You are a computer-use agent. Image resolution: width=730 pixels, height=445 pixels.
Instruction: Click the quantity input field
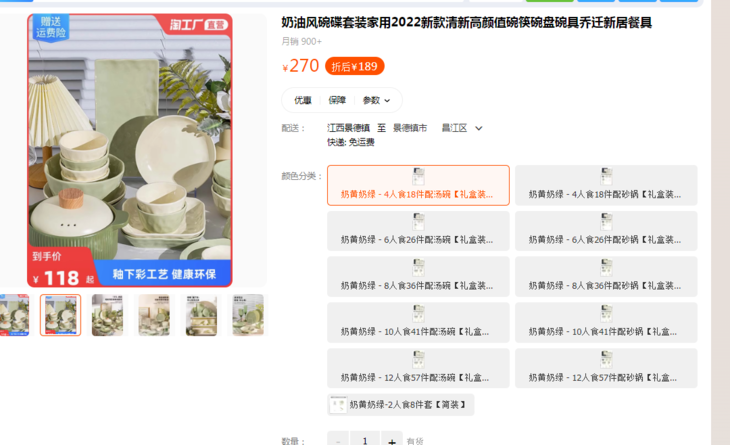(x=365, y=440)
